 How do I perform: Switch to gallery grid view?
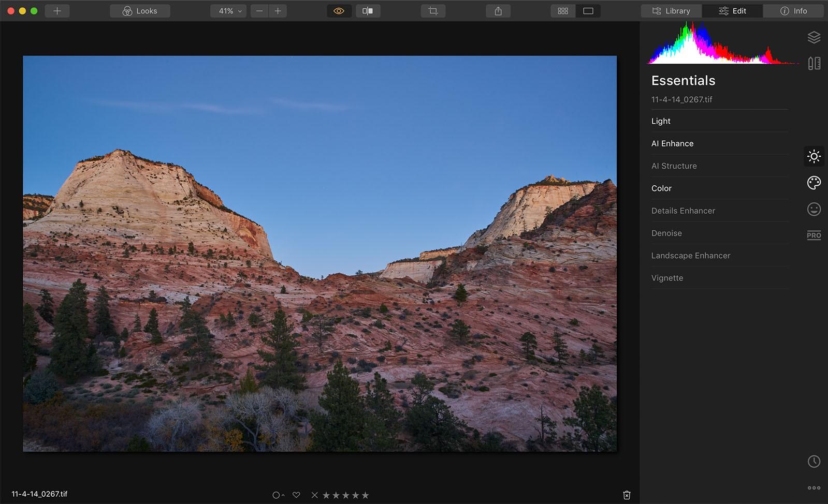(563, 11)
